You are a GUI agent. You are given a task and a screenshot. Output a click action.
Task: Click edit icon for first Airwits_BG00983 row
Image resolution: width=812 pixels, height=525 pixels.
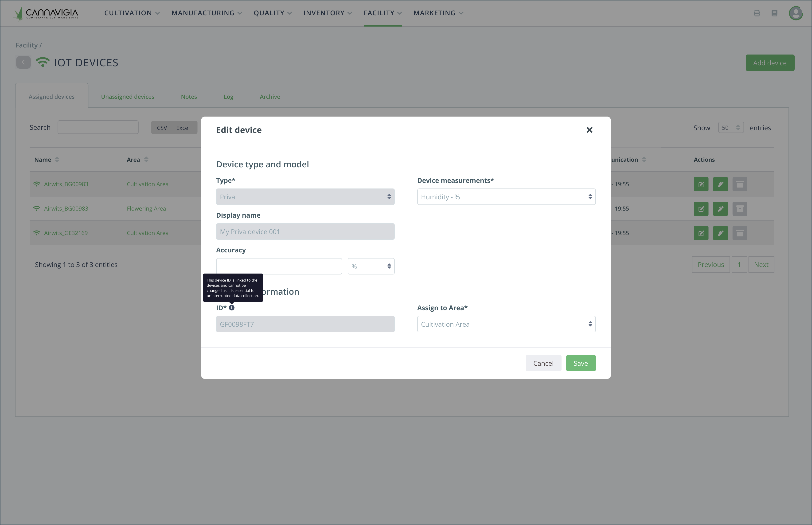[x=701, y=184]
